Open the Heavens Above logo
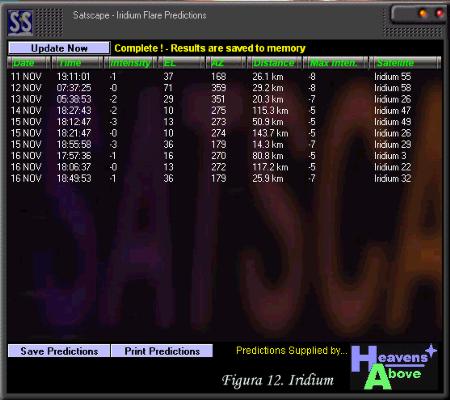The height and width of the screenshot is (400, 450). point(394,367)
